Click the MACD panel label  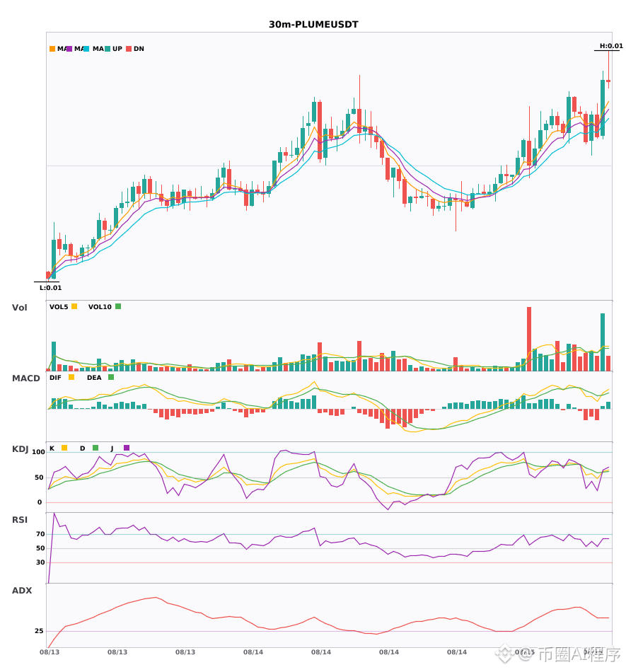25,378
